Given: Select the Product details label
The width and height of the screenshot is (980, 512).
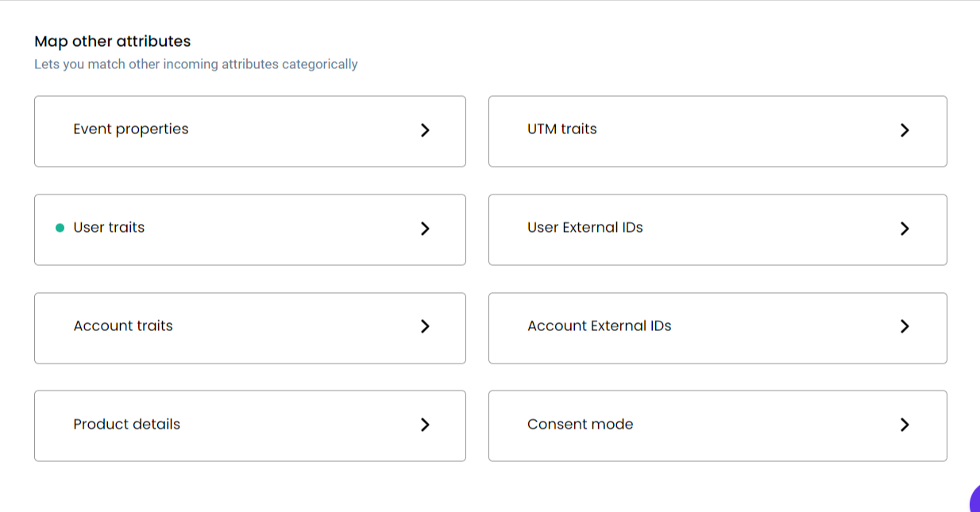Looking at the screenshot, I should [127, 424].
